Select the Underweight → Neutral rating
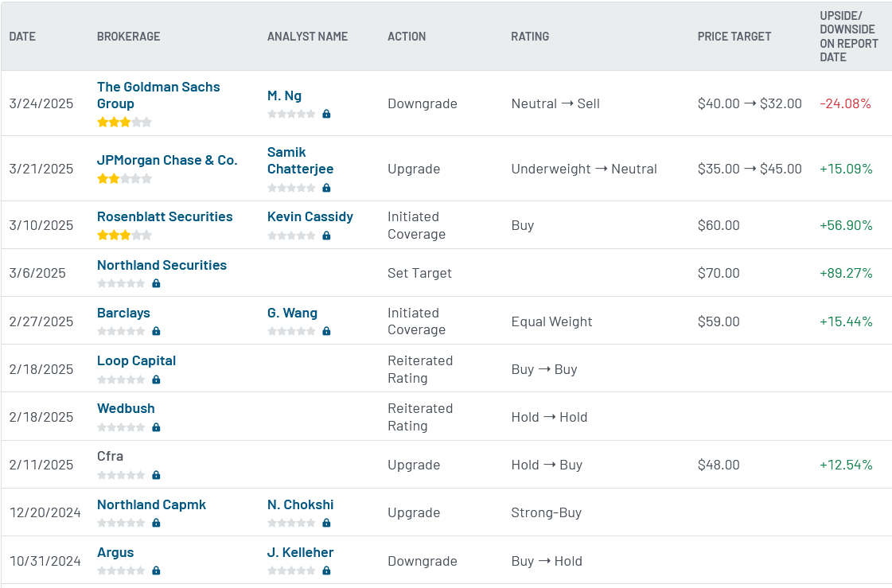 click(584, 169)
